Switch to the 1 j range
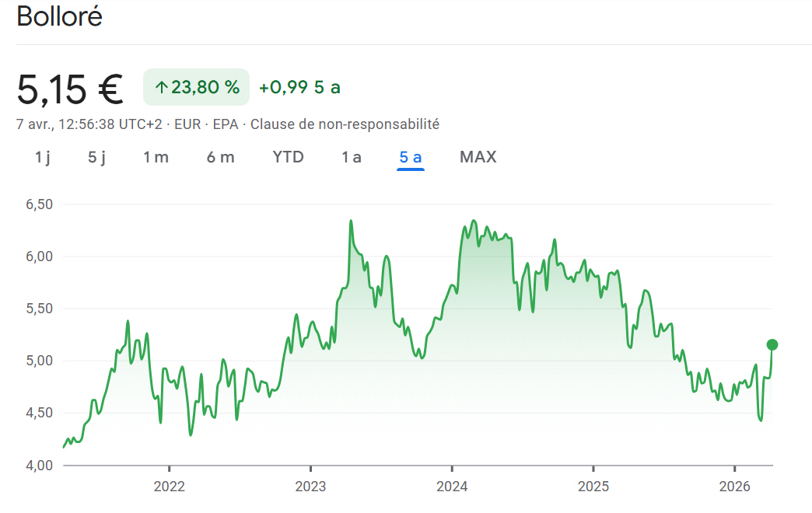This screenshot has height=513, width=812. pos(42,157)
